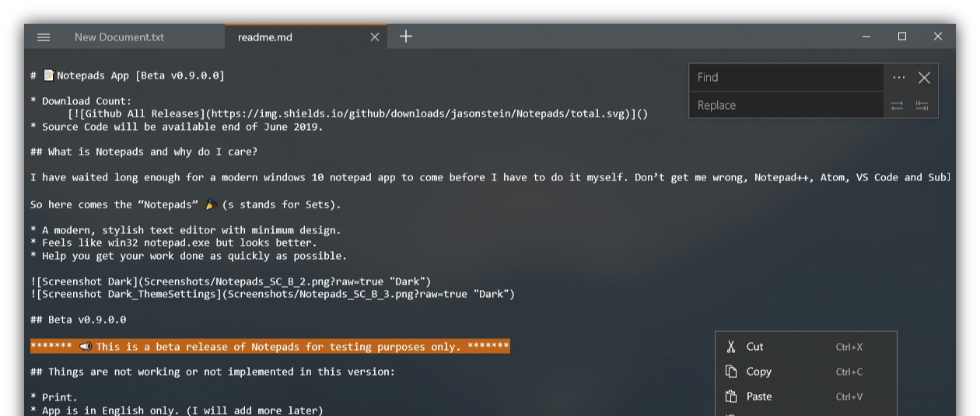Focus the Replace text field
Screen dimensions: 980x416
[x=786, y=105]
